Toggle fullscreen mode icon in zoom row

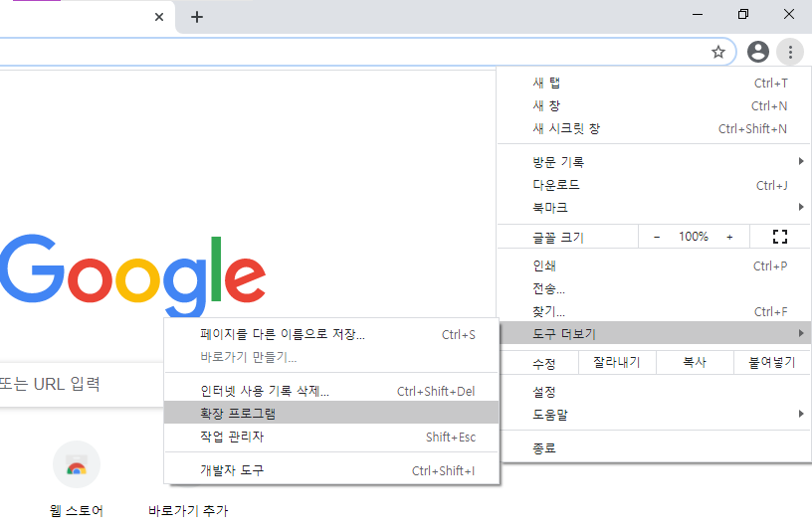[780, 237]
